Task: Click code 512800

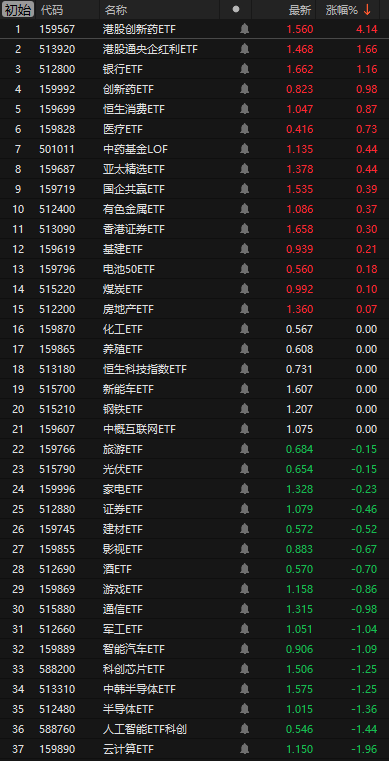Action: point(57,69)
